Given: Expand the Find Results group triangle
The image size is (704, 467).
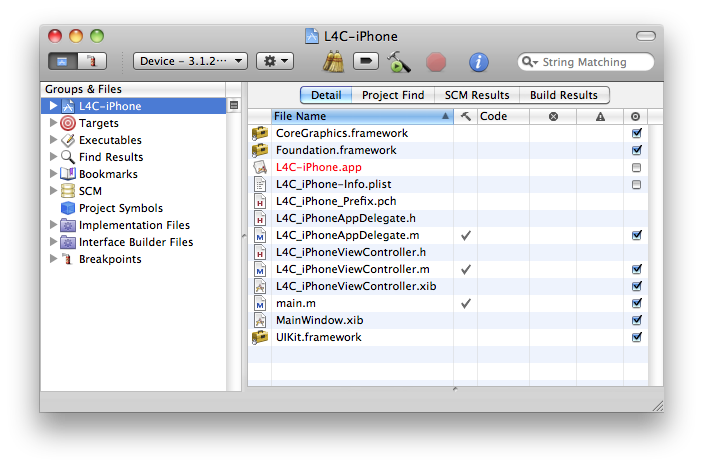Looking at the screenshot, I should point(53,157).
